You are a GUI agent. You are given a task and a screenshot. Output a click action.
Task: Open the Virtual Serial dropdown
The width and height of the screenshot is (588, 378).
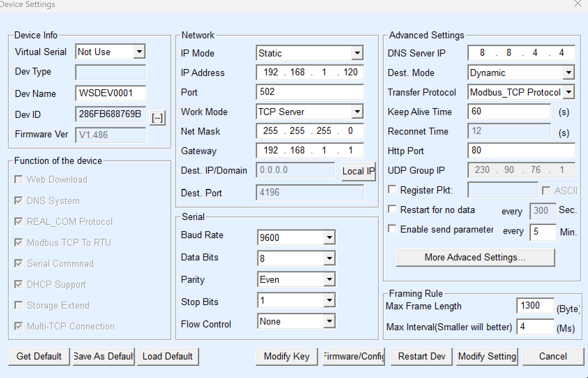(x=140, y=51)
